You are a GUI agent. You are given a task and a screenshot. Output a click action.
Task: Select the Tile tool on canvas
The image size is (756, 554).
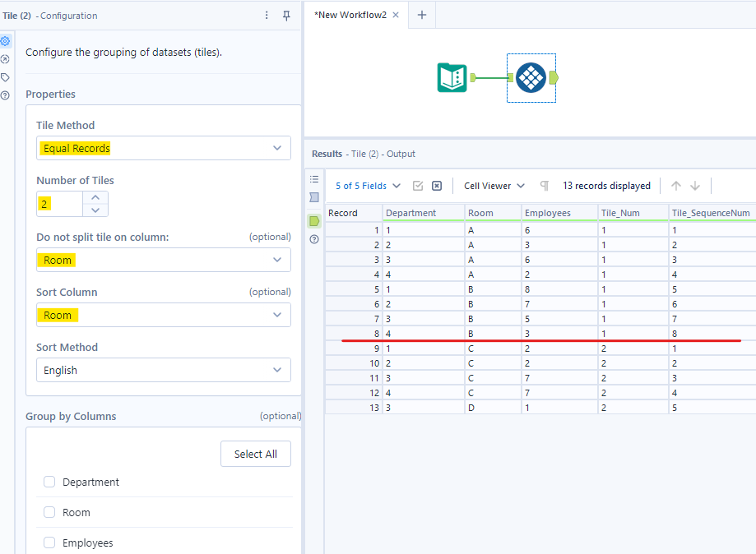(531, 78)
